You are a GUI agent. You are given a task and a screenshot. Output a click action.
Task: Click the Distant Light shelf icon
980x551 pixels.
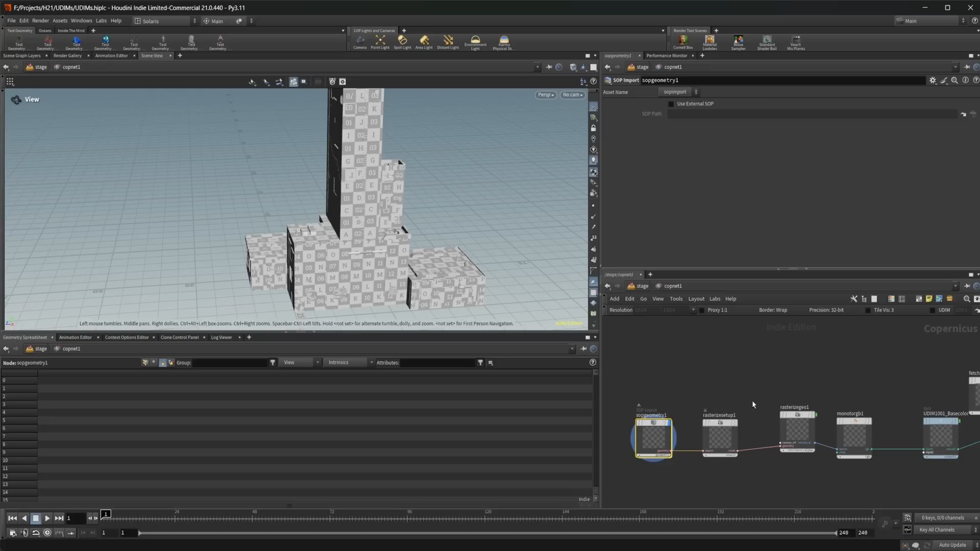448,42
